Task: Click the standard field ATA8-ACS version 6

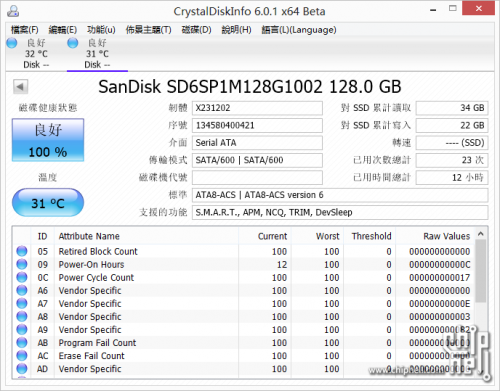Action: pos(340,195)
